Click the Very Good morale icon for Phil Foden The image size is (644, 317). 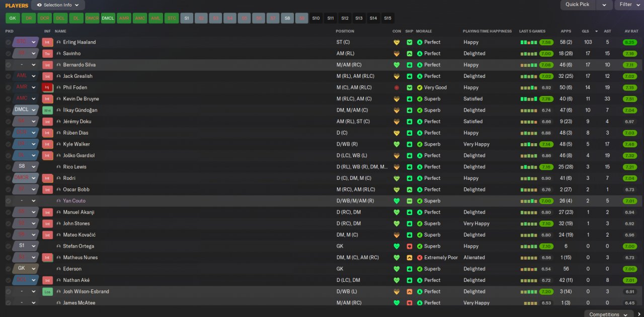(420, 87)
